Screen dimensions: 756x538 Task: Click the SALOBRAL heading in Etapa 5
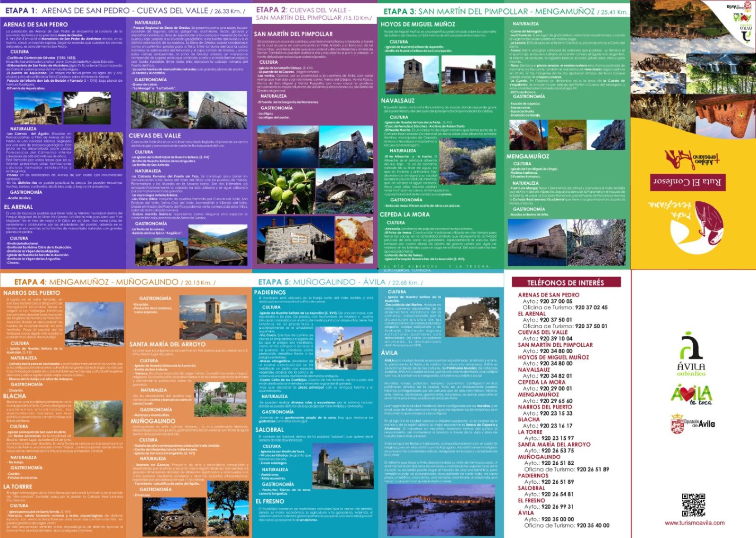pyautogui.click(x=269, y=430)
